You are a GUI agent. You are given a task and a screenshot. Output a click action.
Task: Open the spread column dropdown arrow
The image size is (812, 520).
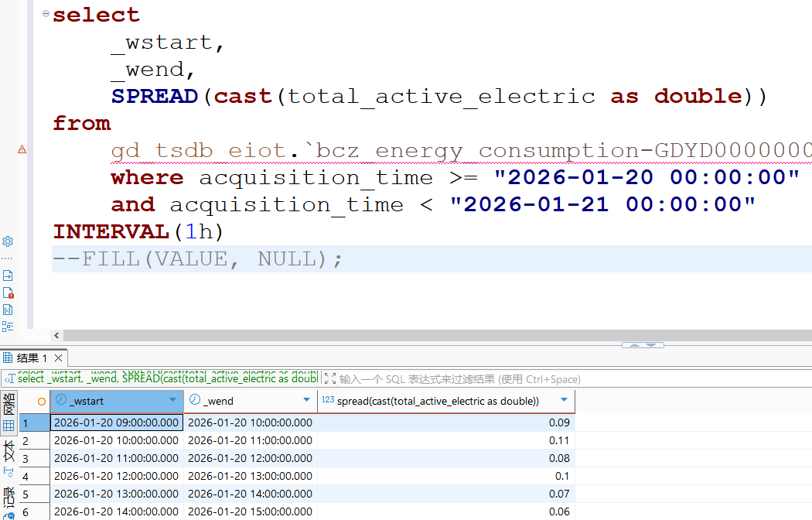[564, 400]
